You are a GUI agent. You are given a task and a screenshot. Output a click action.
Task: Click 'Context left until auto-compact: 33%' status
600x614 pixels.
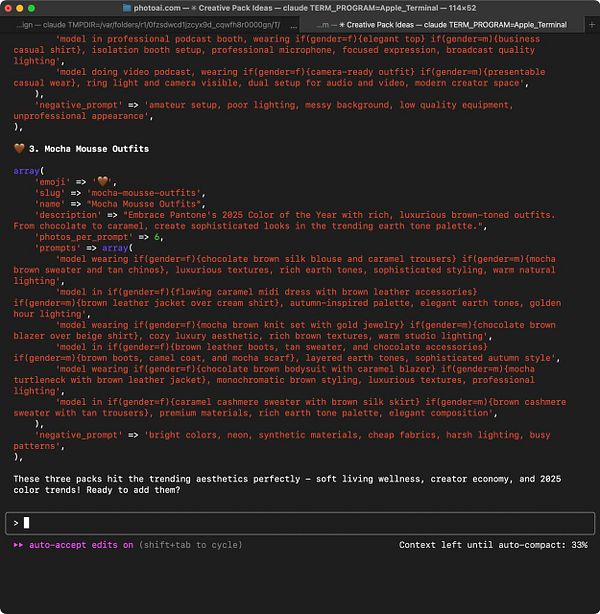tap(493, 545)
